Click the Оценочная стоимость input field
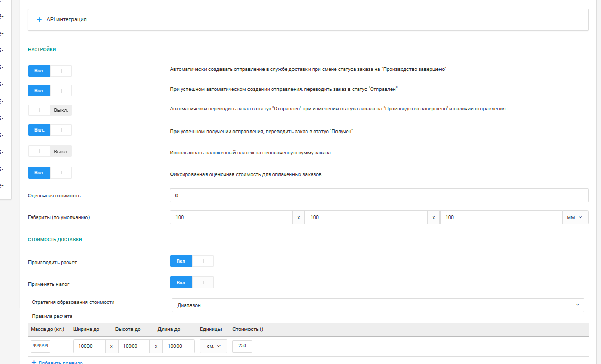The width and height of the screenshot is (601, 364). (379, 196)
